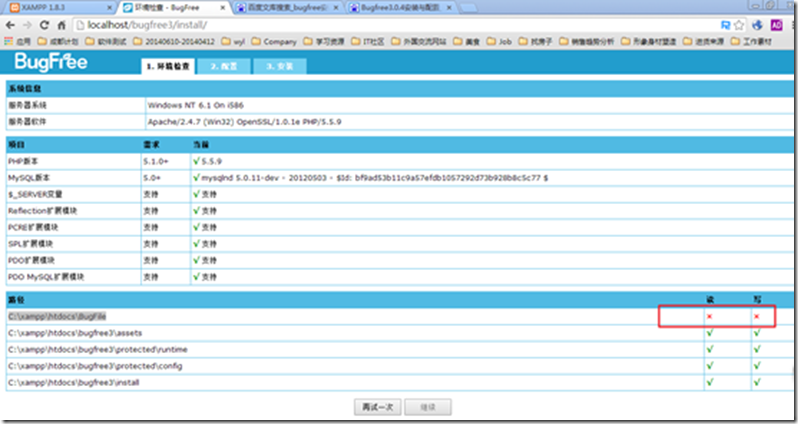Click the PHP current version '5.5.9'
The image size is (798, 424).
pos(211,161)
